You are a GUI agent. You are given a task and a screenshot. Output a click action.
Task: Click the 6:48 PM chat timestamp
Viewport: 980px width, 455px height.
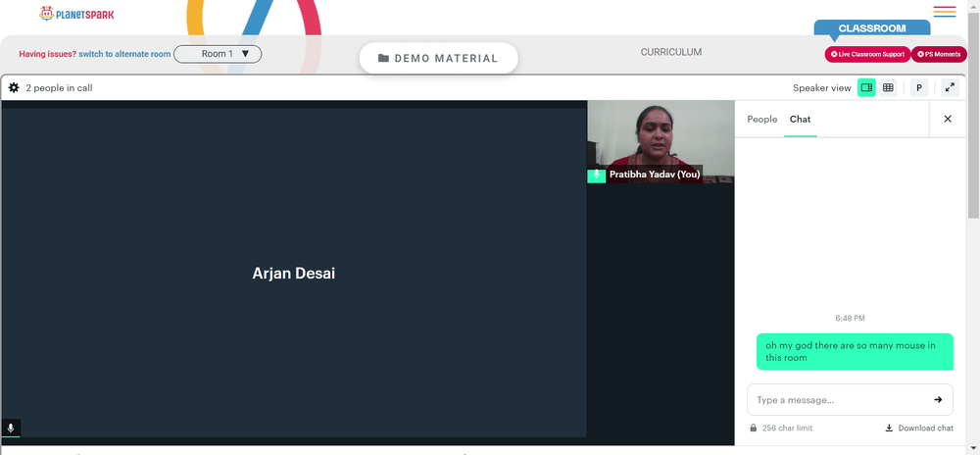[x=850, y=318]
